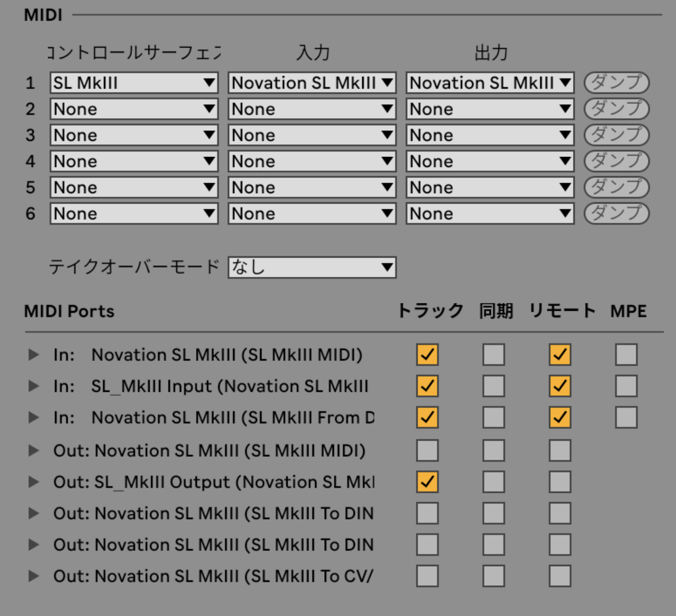
Task: Enable リモート for first Out: To DIN port
Action: tap(560, 513)
